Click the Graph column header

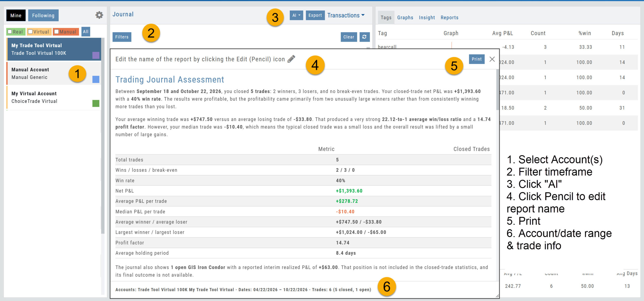coord(451,33)
